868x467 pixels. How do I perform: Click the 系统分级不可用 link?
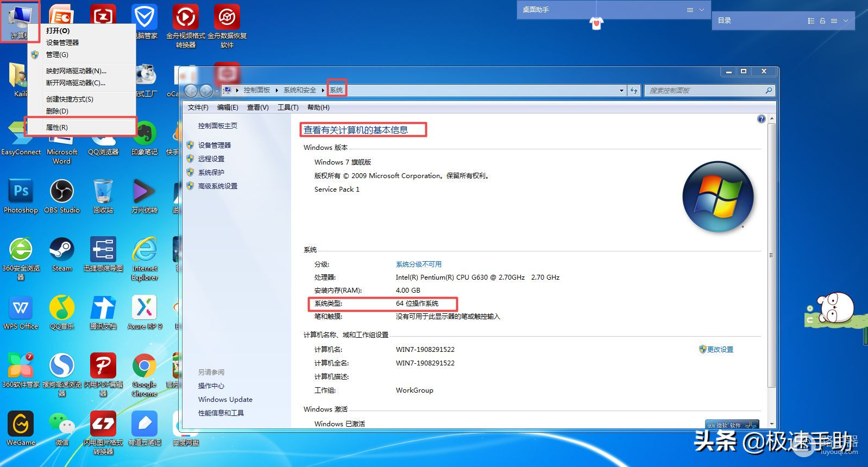pyautogui.click(x=419, y=264)
